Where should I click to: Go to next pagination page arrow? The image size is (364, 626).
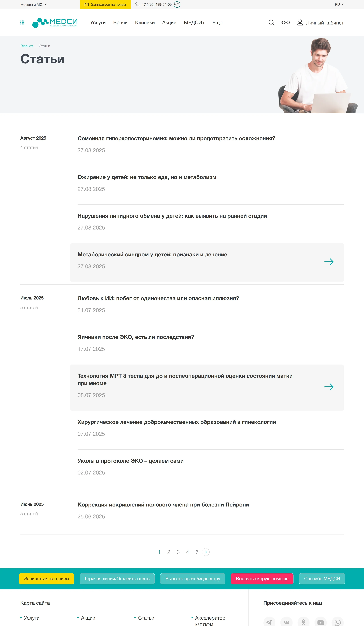coord(206,552)
